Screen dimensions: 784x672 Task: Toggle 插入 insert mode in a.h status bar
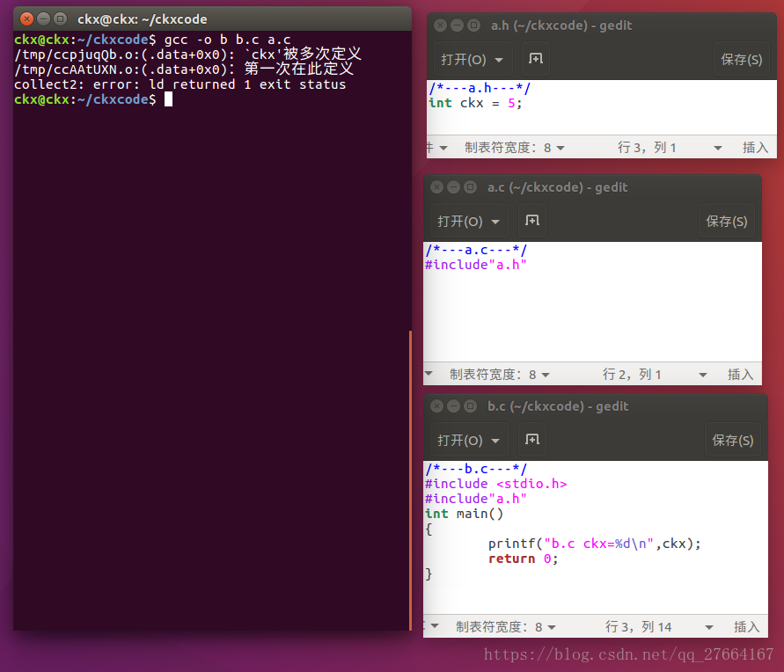tap(755, 148)
